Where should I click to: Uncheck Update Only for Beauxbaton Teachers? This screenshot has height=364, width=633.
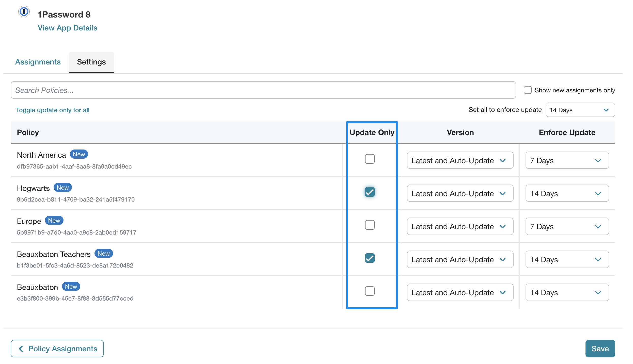370,258
